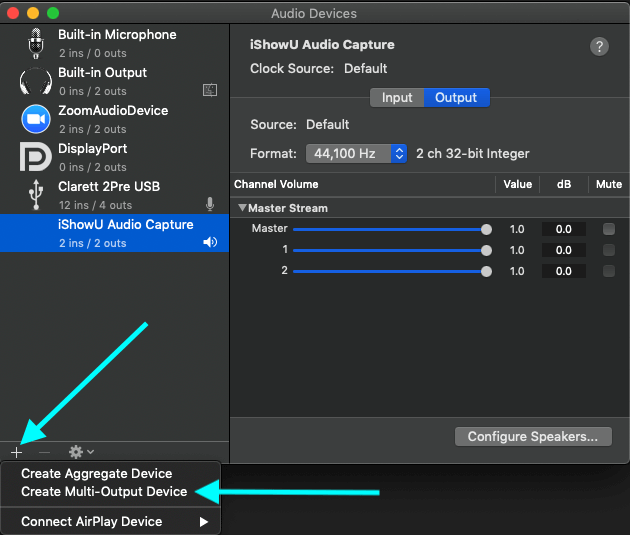Image resolution: width=630 pixels, height=535 pixels.
Task: Adjust the Master volume slider
Action: click(392, 229)
